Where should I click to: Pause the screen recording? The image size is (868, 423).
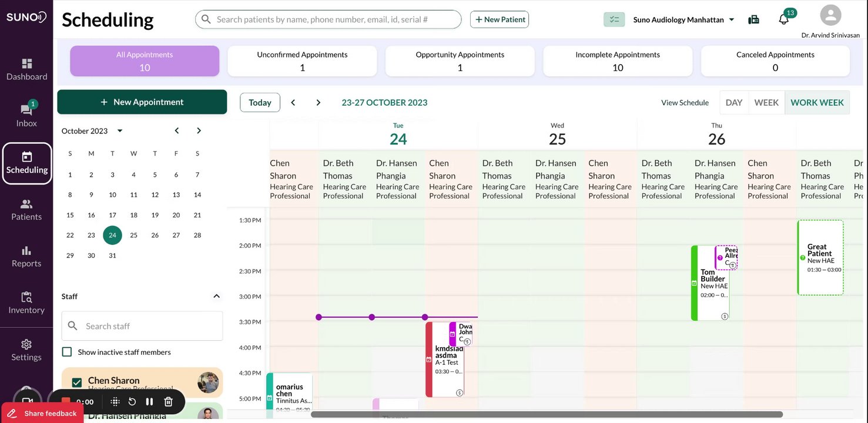click(x=149, y=402)
